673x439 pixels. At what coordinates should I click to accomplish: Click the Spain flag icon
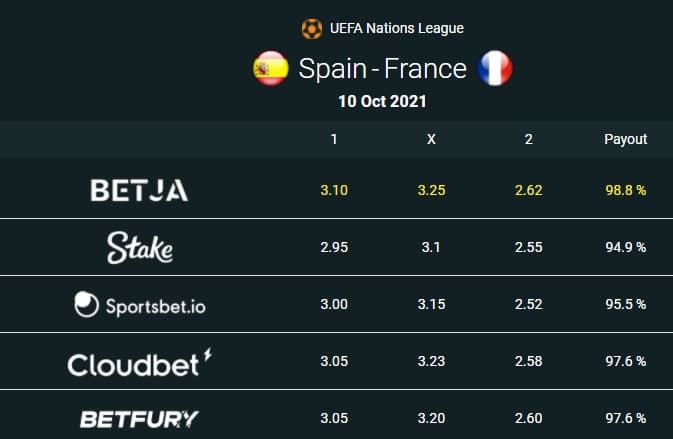[x=271, y=68]
